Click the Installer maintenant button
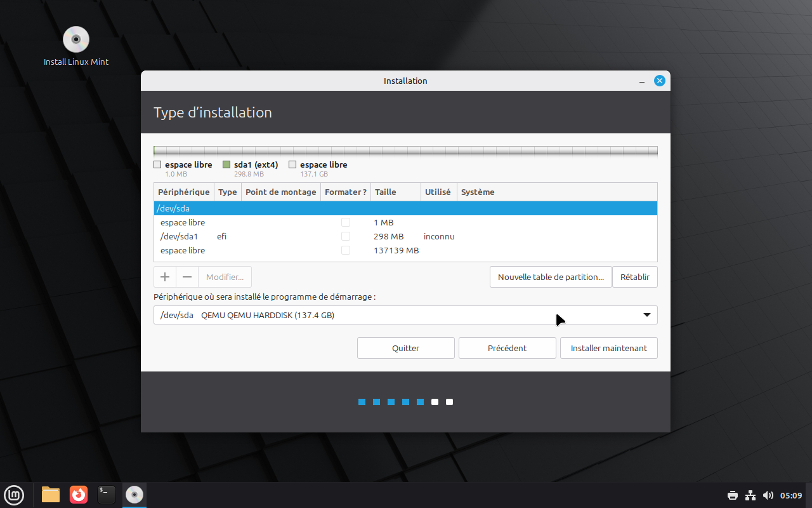Image resolution: width=812 pixels, height=508 pixels. (x=609, y=348)
